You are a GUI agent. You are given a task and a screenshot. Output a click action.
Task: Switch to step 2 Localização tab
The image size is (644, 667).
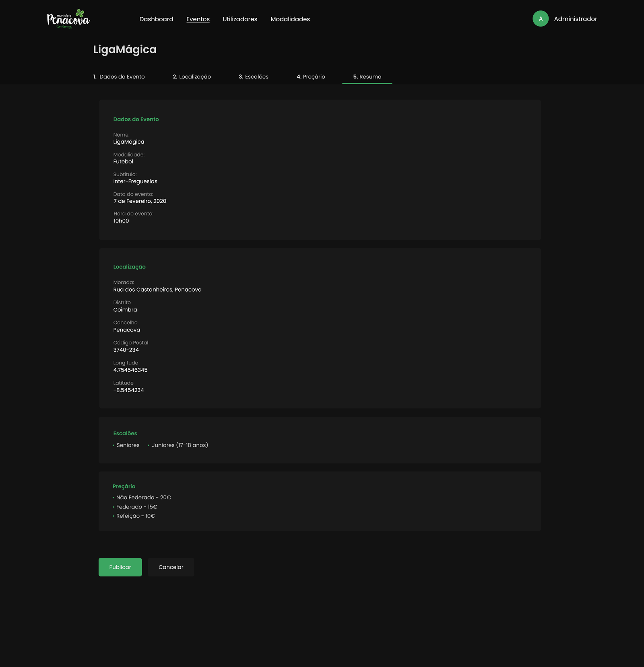pyautogui.click(x=192, y=77)
